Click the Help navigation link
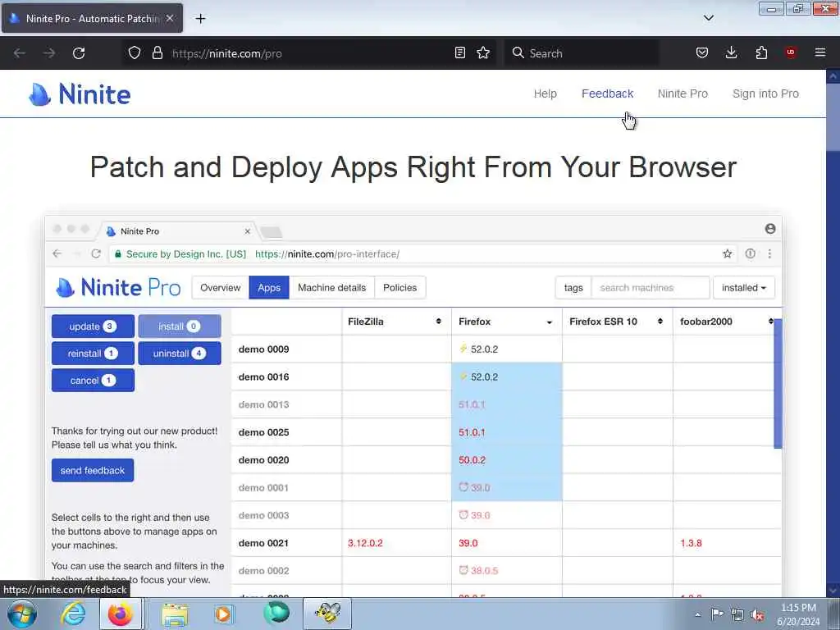 [546, 94]
